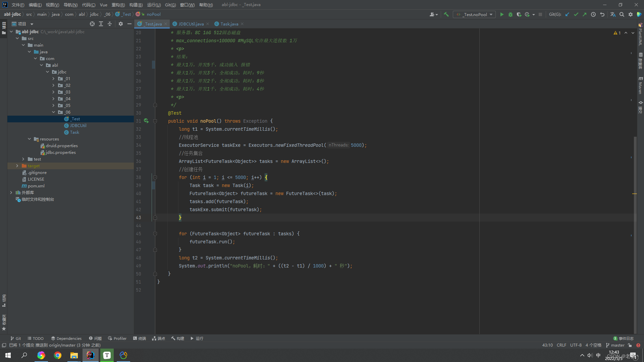Expand the _01 package folder
Screen dimensions: 644x362
coord(53,79)
